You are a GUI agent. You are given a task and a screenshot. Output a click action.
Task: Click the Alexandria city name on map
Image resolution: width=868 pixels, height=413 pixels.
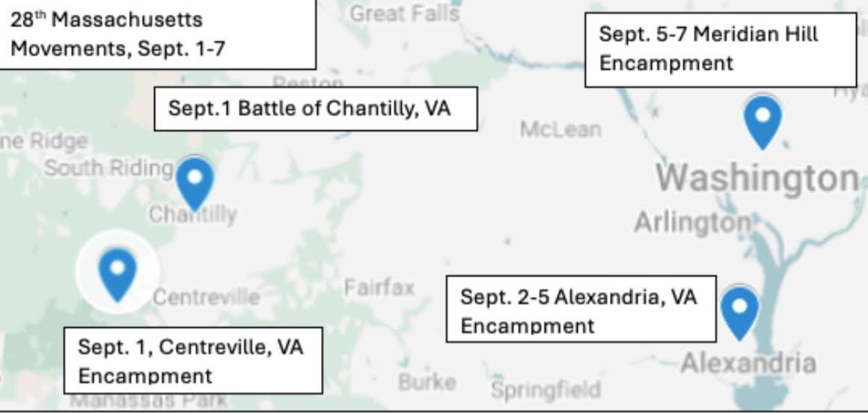(x=748, y=364)
